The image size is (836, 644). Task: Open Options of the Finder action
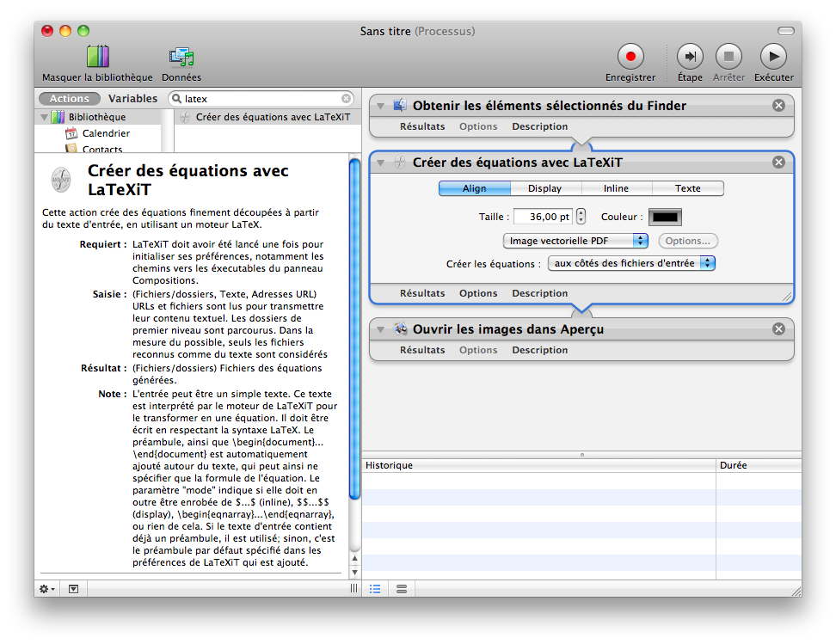coord(478,126)
